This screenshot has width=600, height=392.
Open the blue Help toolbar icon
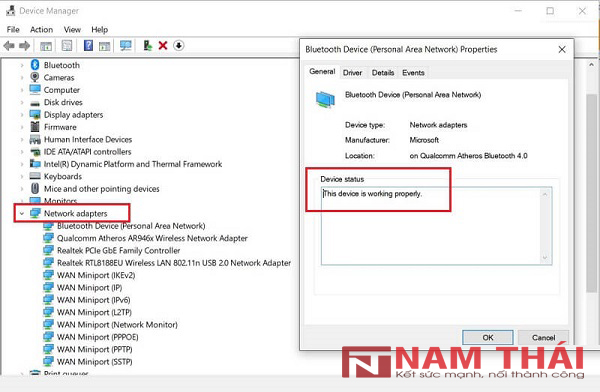pyautogui.click(x=88, y=46)
